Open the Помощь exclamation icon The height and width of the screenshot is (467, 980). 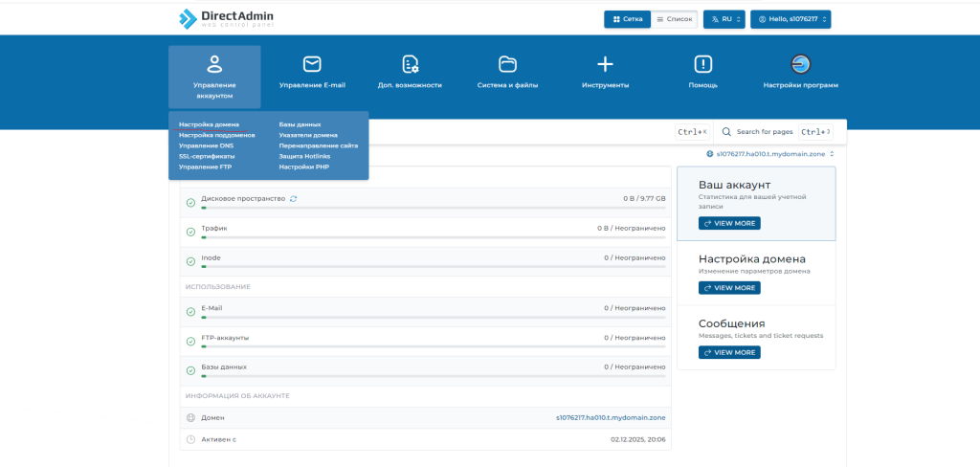pyautogui.click(x=703, y=64)
